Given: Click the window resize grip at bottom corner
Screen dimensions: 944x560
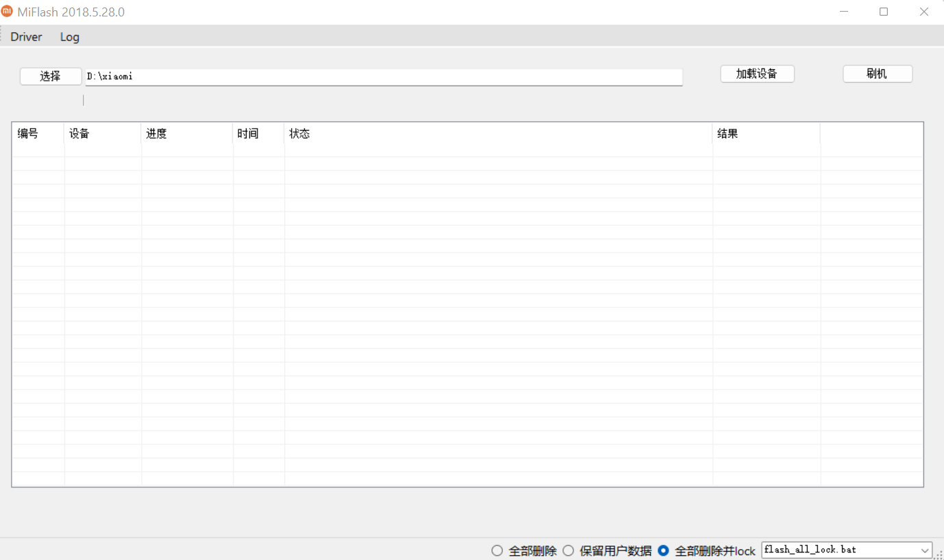Looking at the screenshot, I should 939,555.
